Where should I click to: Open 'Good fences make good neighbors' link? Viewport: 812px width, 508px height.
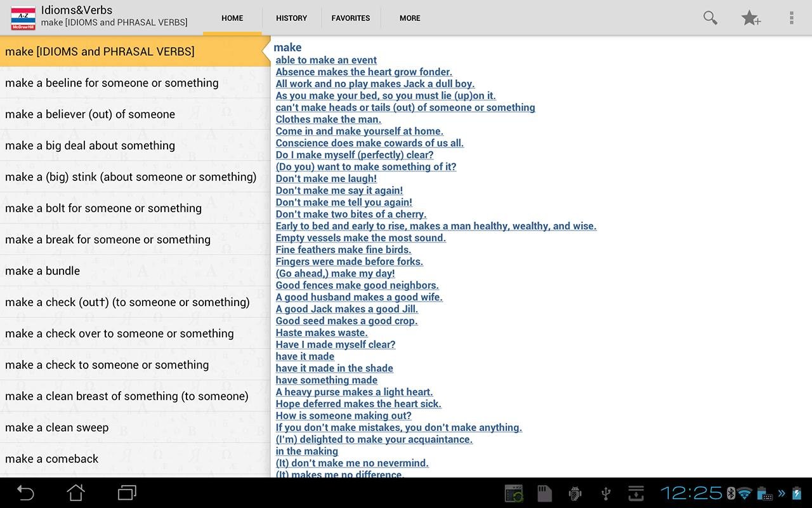(x=357, y=285)
